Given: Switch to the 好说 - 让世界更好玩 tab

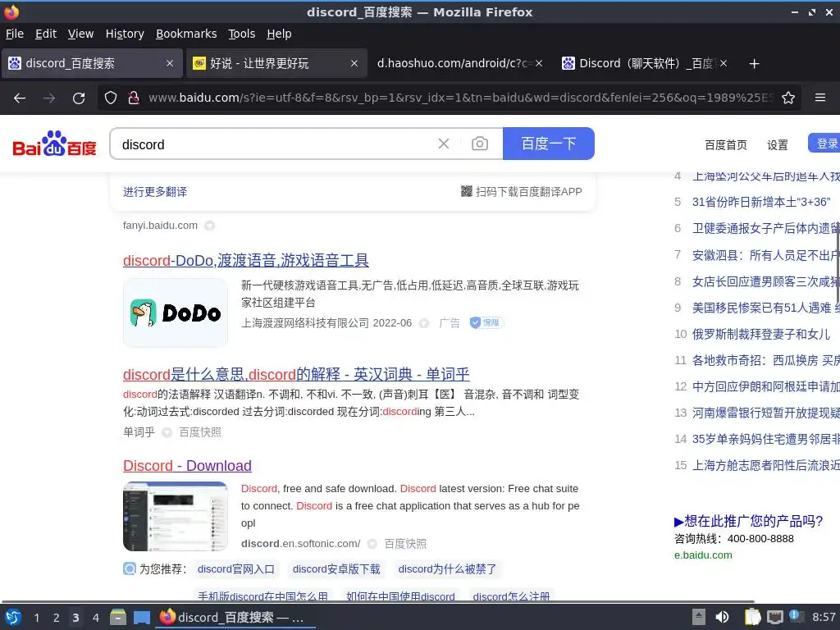Looking at the screenshot, I should pos(276,63).
